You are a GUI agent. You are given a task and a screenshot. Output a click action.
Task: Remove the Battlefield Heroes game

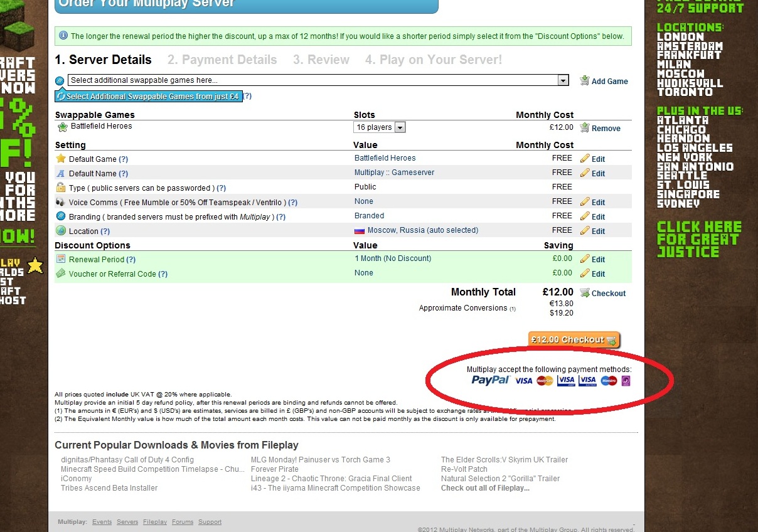(x=606, y=128)
